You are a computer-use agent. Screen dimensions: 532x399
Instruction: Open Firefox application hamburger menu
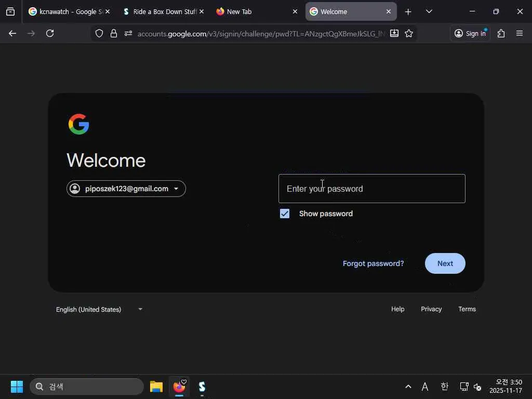(520, 33)
